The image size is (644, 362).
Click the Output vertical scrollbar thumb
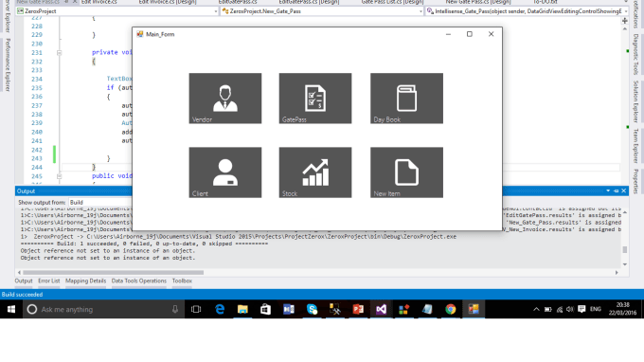(x=625, y=249)
